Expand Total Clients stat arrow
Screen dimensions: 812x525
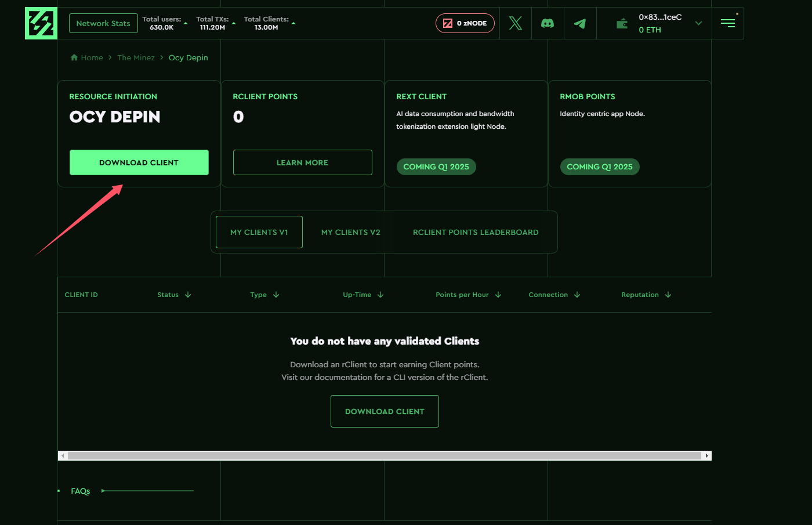click(293, 23)
